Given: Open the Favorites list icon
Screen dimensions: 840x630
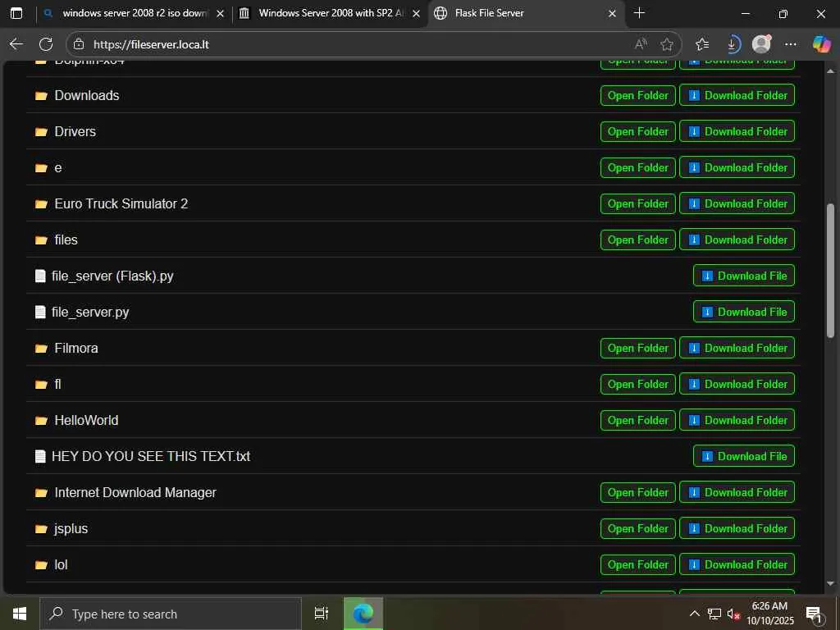Looking at the screenshot, I should point(702,44).
